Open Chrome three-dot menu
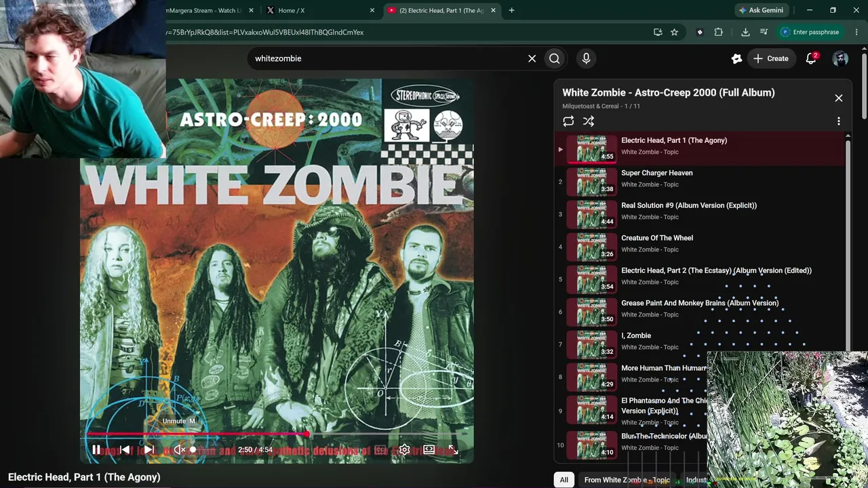 857,32
